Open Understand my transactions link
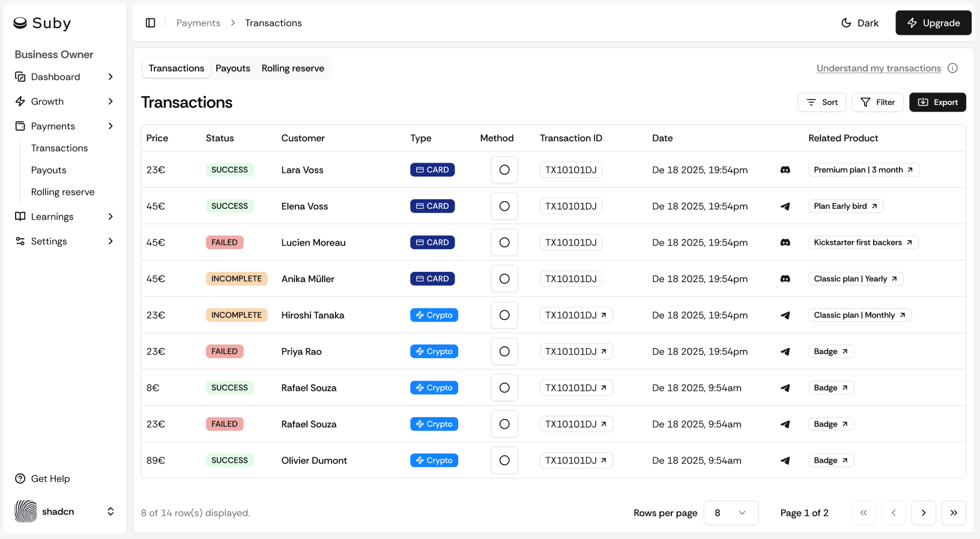 (878, 68)
